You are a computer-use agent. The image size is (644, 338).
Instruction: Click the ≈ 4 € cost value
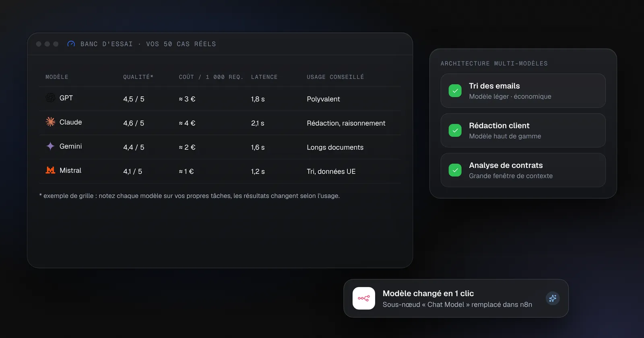coord(187,123)
